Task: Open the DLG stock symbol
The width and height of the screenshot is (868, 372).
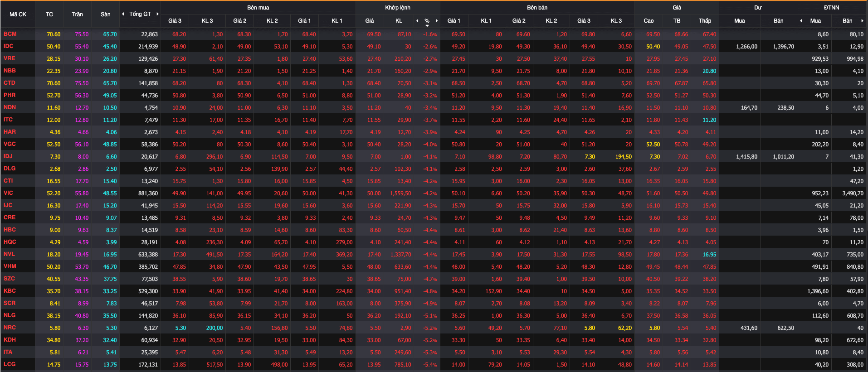Action: pyautogui.click(x=10, y=169)
